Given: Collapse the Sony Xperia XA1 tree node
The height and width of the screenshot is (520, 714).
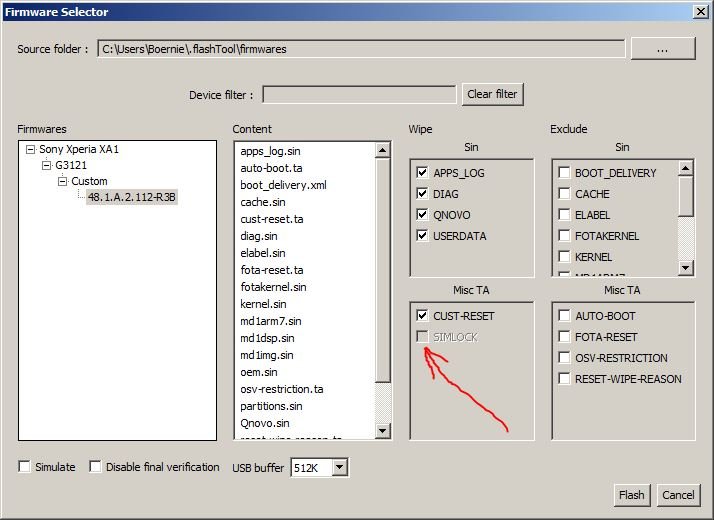Looking at the screenshot, I should (30, 149).
